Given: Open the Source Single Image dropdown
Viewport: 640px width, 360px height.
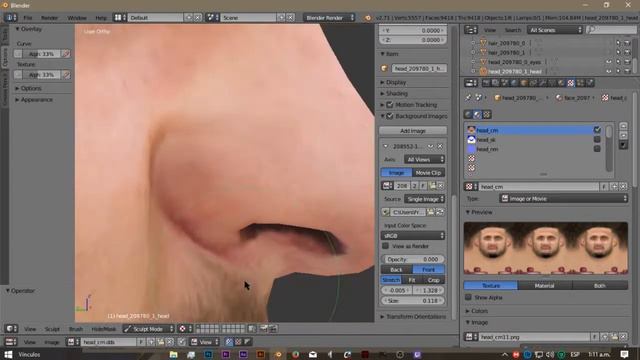Looking at the screenshot, I should pos(424,199).
